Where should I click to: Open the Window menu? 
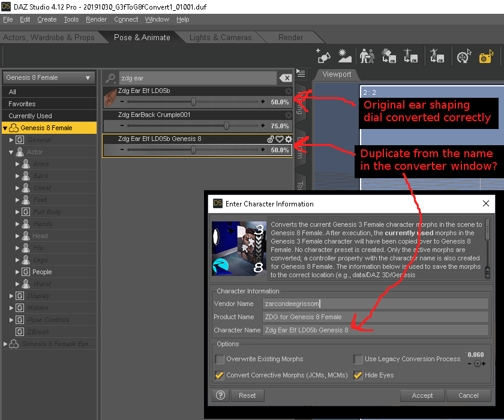click(157, 19)
